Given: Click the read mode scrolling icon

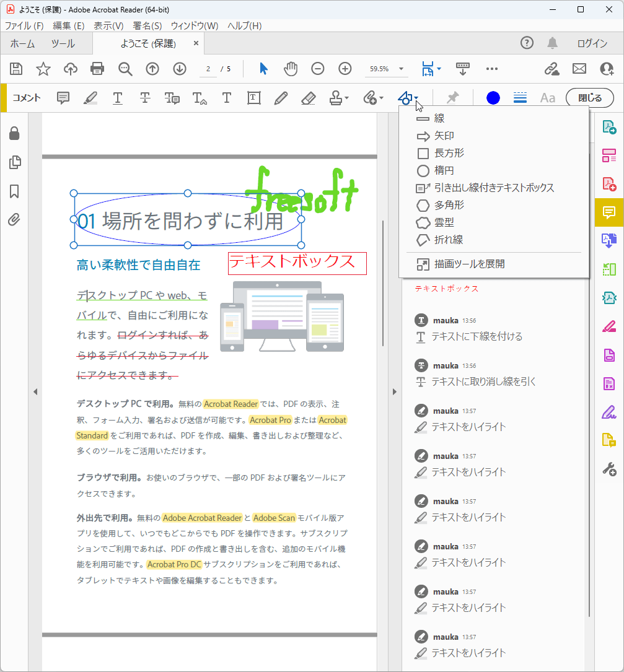Looking at the screenshot, I should click(x=463, y=69).
